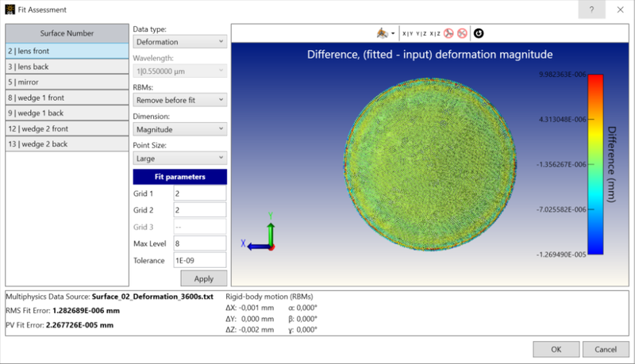Click the Difference color scale bar
Image resolution: width=635 pixels, height=364 pixels.
(595, 164)
